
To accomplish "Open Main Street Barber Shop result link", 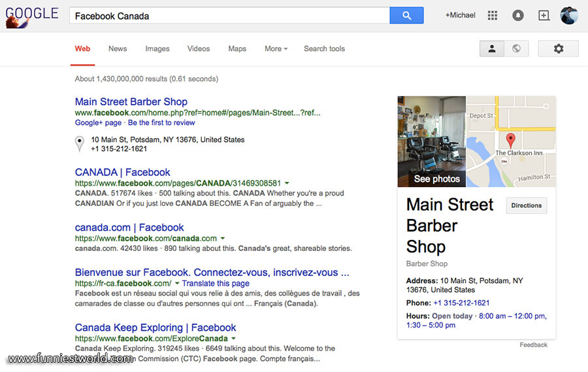I will pos(131,101).
